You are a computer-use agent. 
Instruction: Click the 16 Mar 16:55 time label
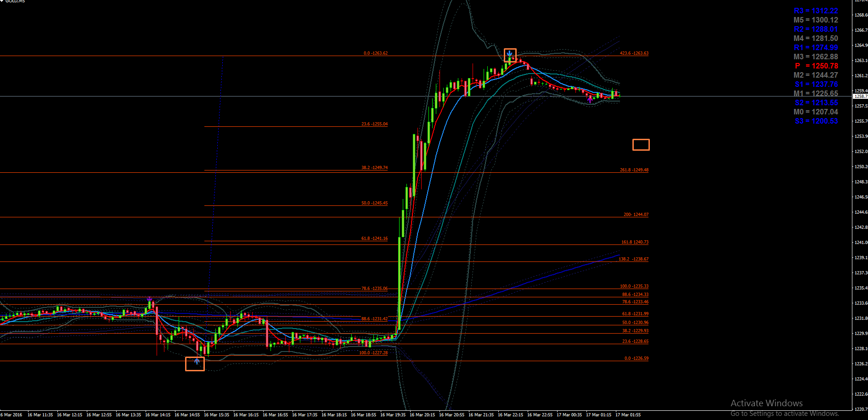[275, 415]
